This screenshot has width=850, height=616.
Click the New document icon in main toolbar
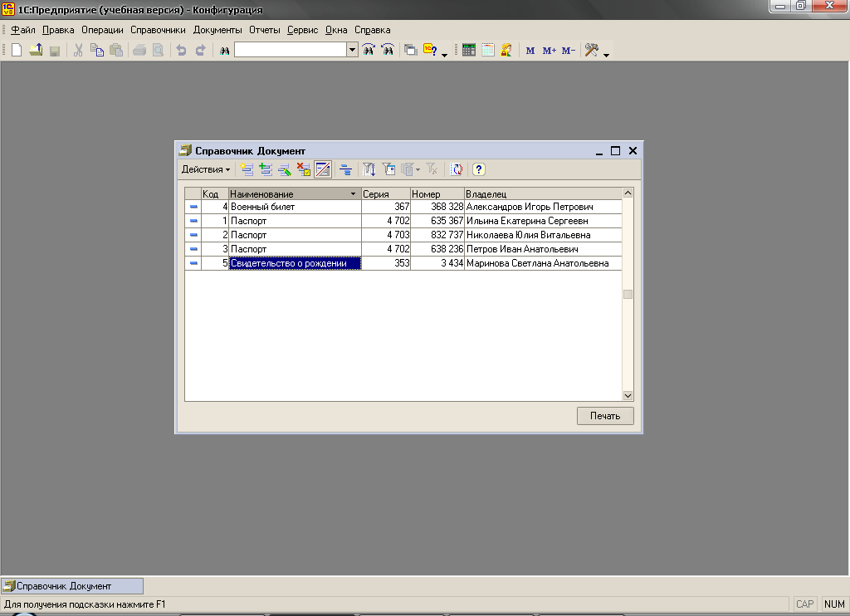coord(16,51)
